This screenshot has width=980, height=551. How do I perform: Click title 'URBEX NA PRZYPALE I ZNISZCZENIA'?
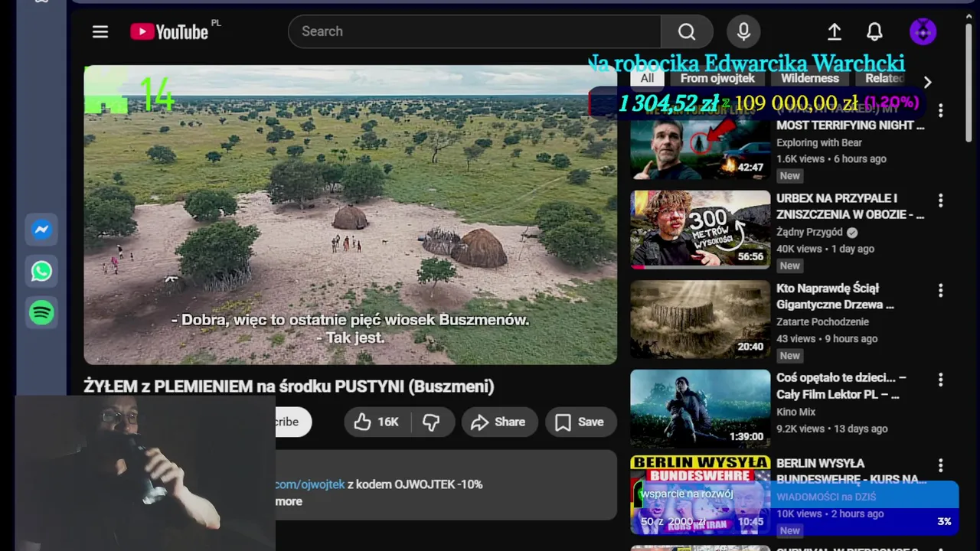coord(850,207)
